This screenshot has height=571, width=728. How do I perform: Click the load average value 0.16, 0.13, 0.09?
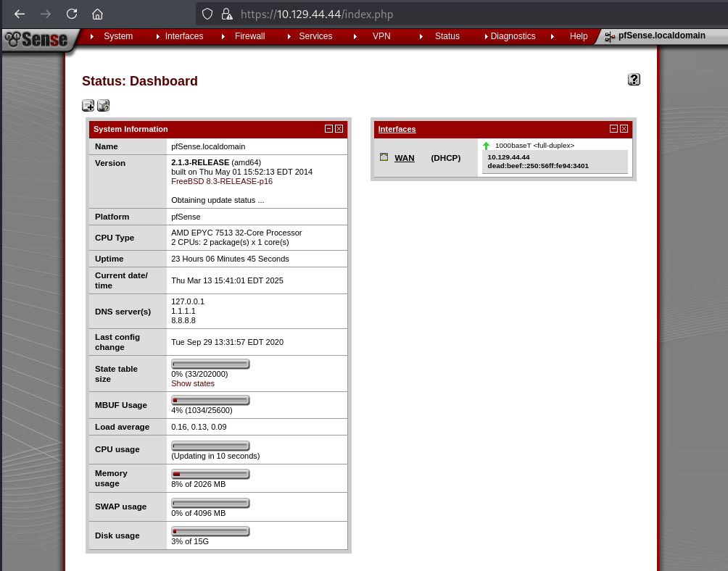tap(199, 427)
